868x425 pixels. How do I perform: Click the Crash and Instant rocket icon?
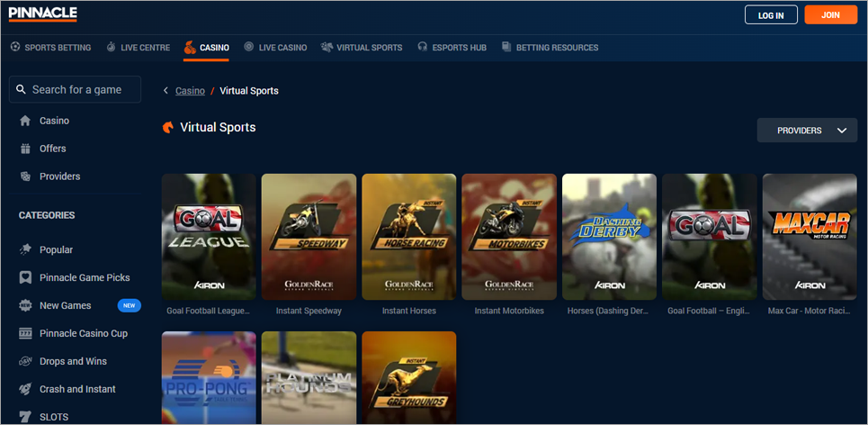(x=25, y=389)
